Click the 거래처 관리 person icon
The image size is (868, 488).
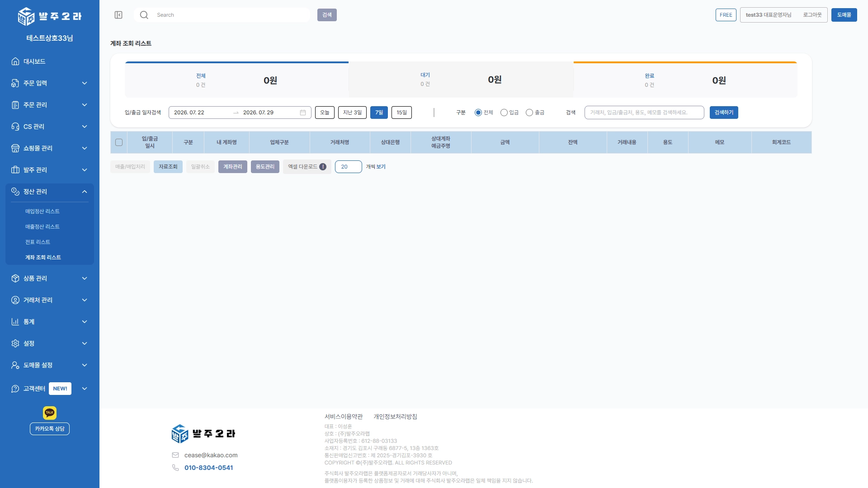[15, 300]
